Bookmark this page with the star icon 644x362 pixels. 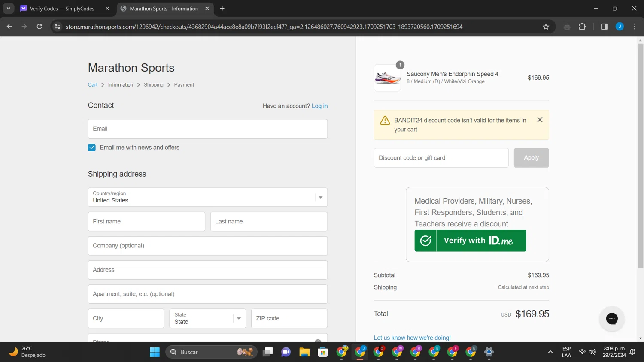[546, 27]
